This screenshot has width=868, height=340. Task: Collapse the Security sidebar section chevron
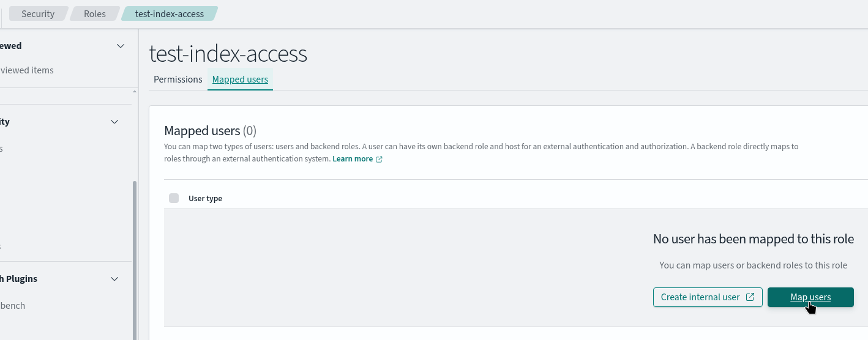[x=114, y=122]
